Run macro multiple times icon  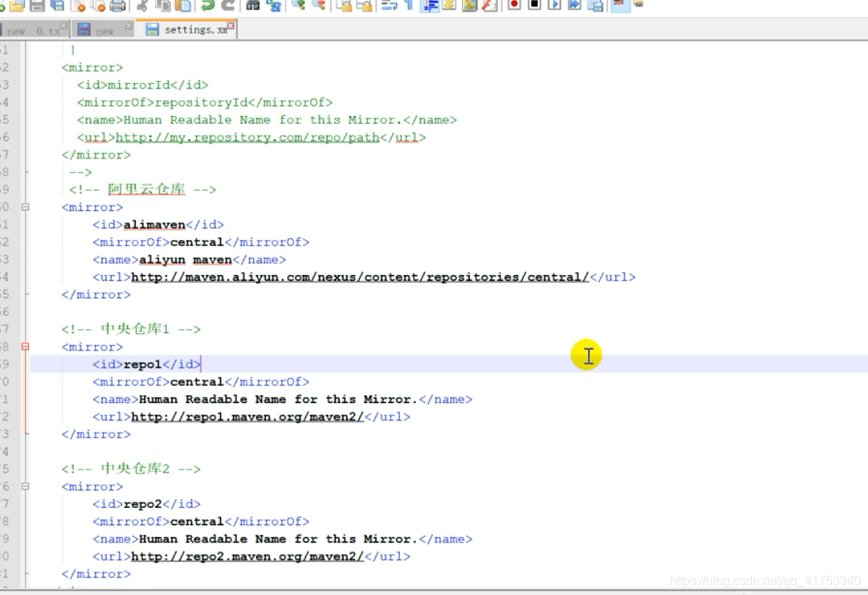coord(575,5)
